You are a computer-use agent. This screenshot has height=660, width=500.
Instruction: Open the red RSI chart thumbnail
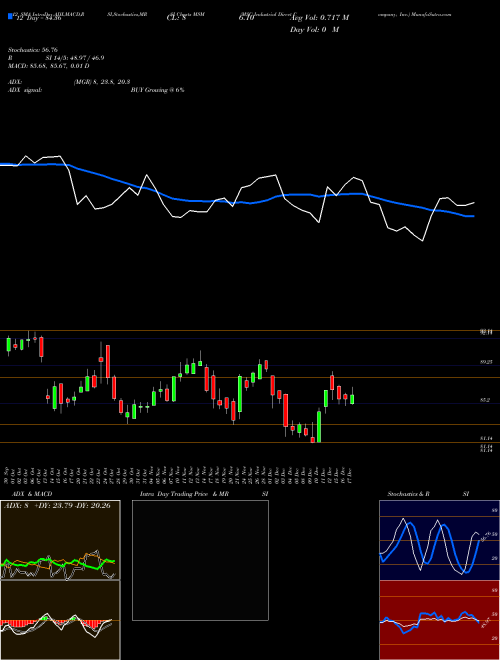439,620
